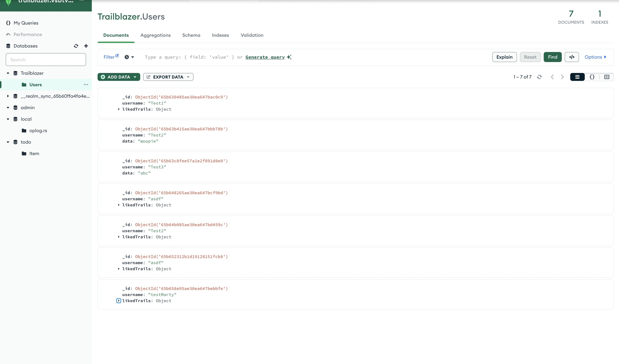
Task: Go to previous page of documents
Action: point(552,77)
